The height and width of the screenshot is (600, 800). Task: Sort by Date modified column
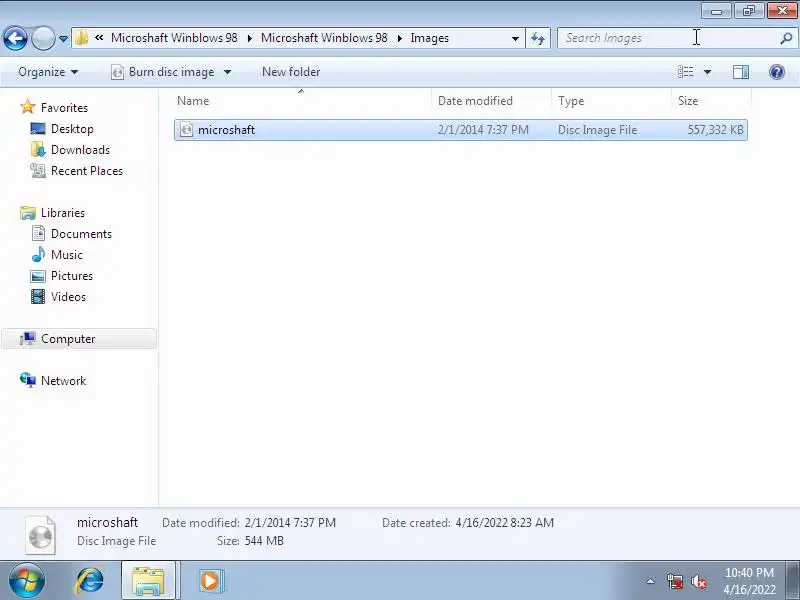click(491, 101)
